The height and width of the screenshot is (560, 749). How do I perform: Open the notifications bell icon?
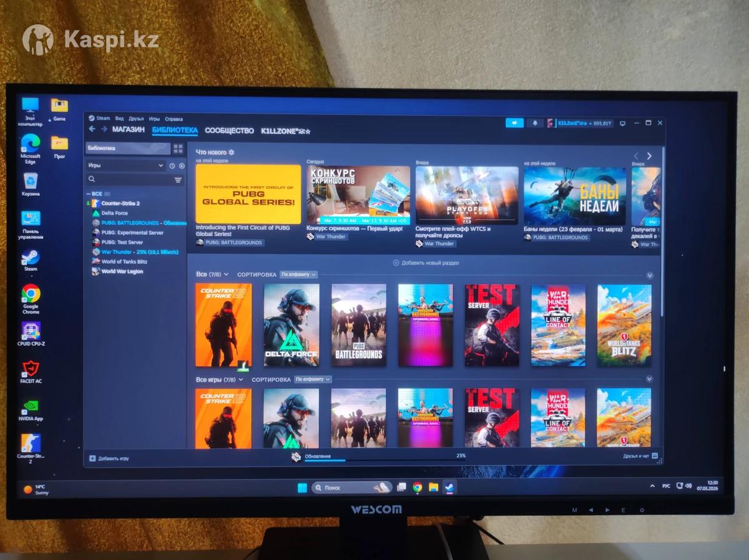[x=534, y=123]
